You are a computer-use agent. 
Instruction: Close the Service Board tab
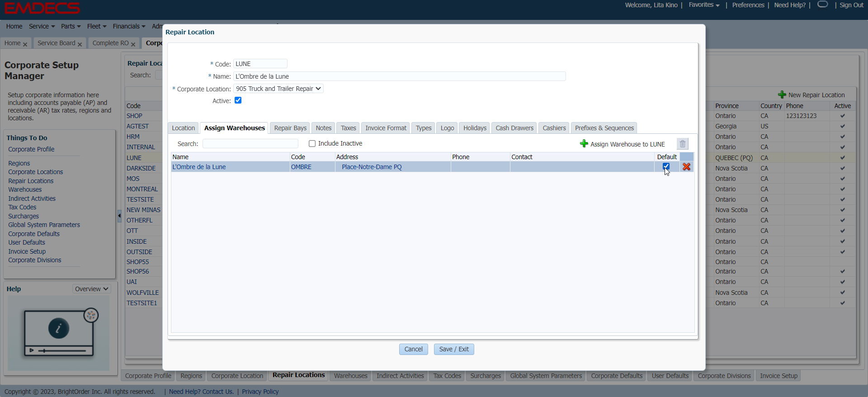(80, 44)
